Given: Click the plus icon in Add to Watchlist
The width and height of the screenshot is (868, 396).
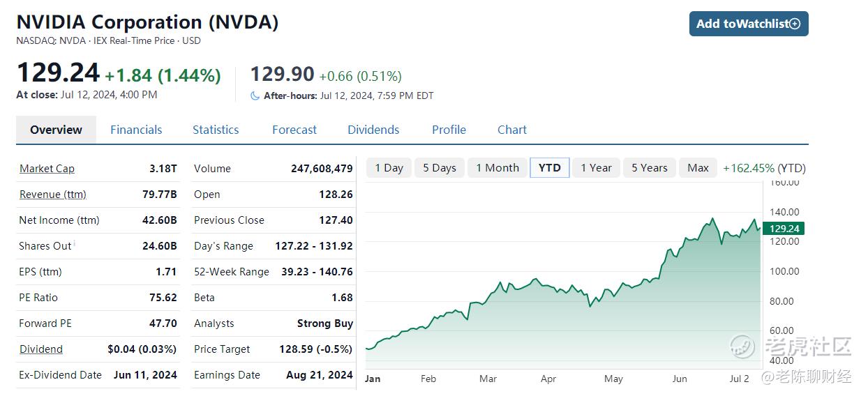Looking at the screenshot, I should 794,24.
